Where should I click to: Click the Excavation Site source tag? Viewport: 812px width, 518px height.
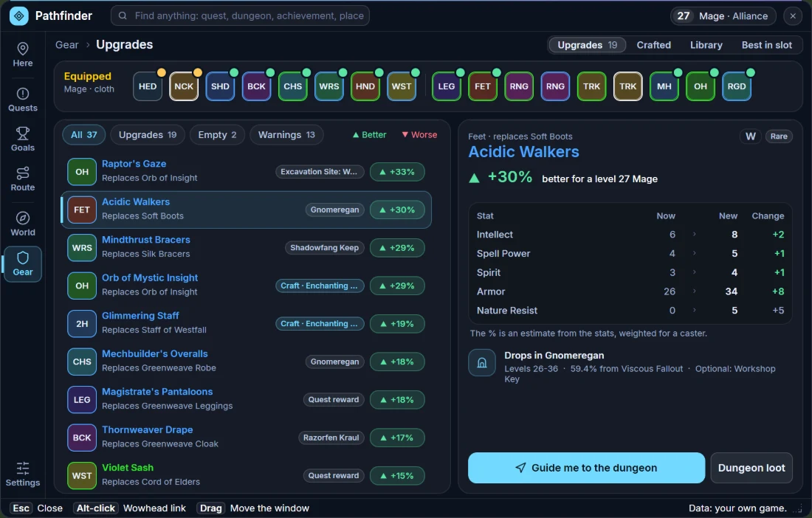[320, 172]
